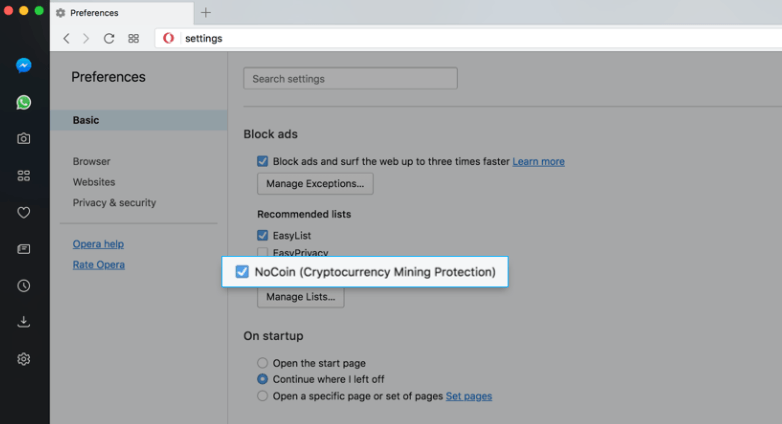Open the sidebar settings gear icon

pos(24,359)
